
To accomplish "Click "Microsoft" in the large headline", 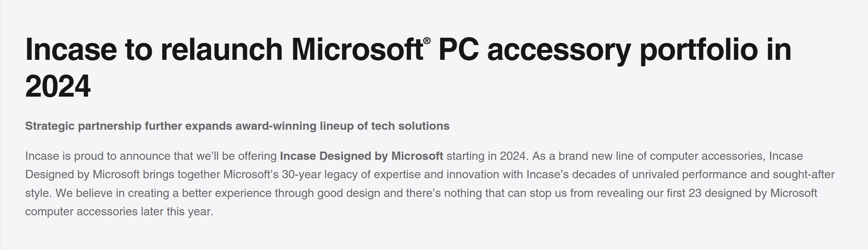I will (357, 50).
